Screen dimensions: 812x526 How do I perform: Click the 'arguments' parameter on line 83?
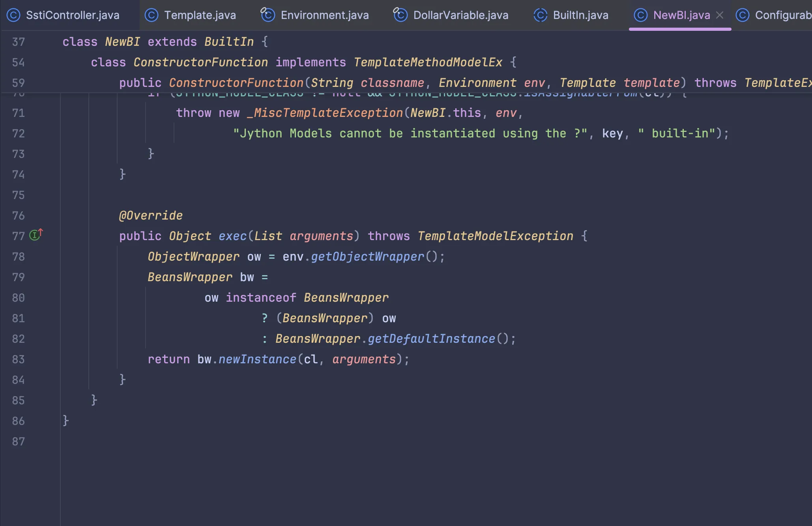[364, 359]
